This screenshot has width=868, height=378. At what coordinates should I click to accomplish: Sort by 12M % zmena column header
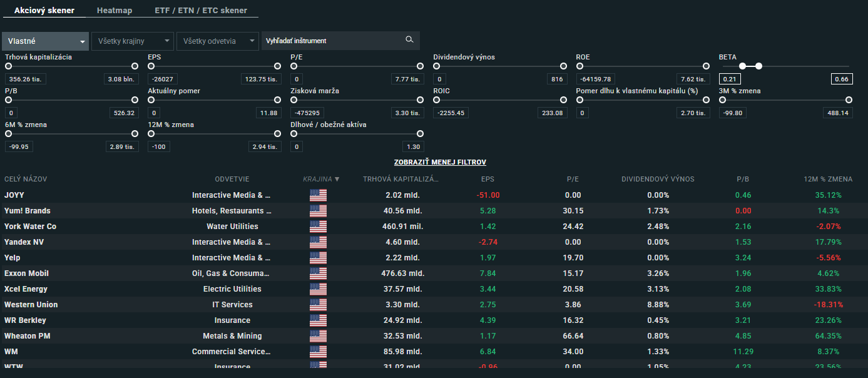[x=828, y=179]
